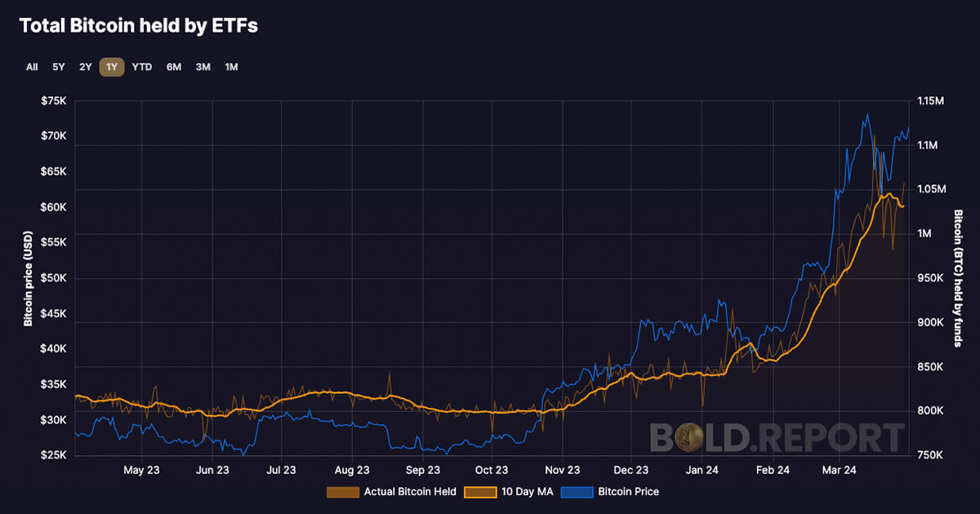Pick the 1M time range
This screenshot has width=980, height=514.
tap(231, 67)
